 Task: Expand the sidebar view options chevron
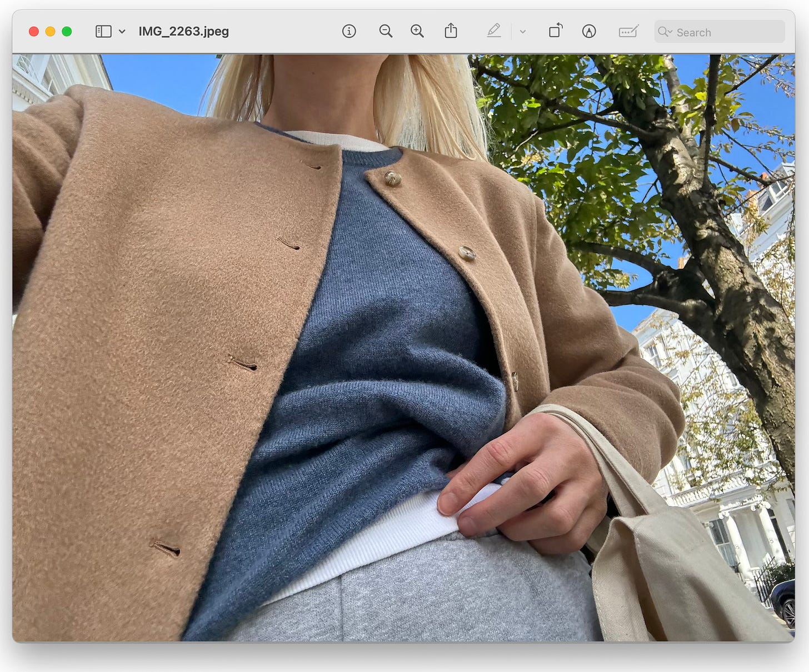tap(122, 32)
